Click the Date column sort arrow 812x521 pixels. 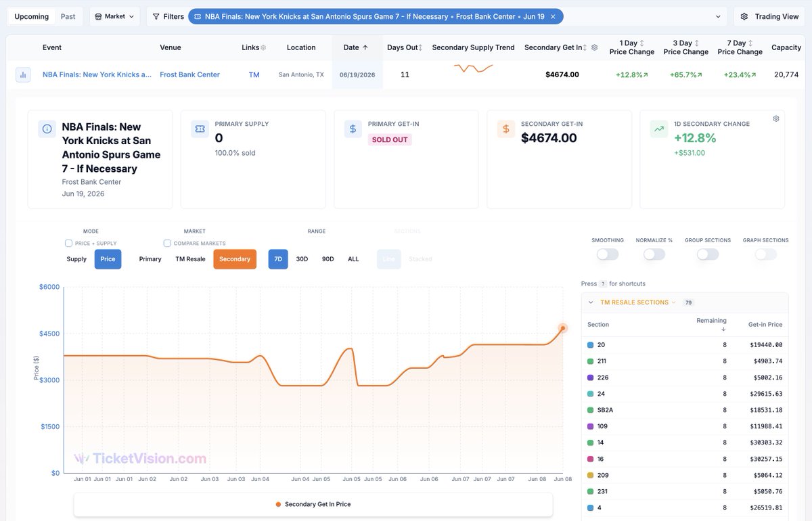[x=365, y=47]
